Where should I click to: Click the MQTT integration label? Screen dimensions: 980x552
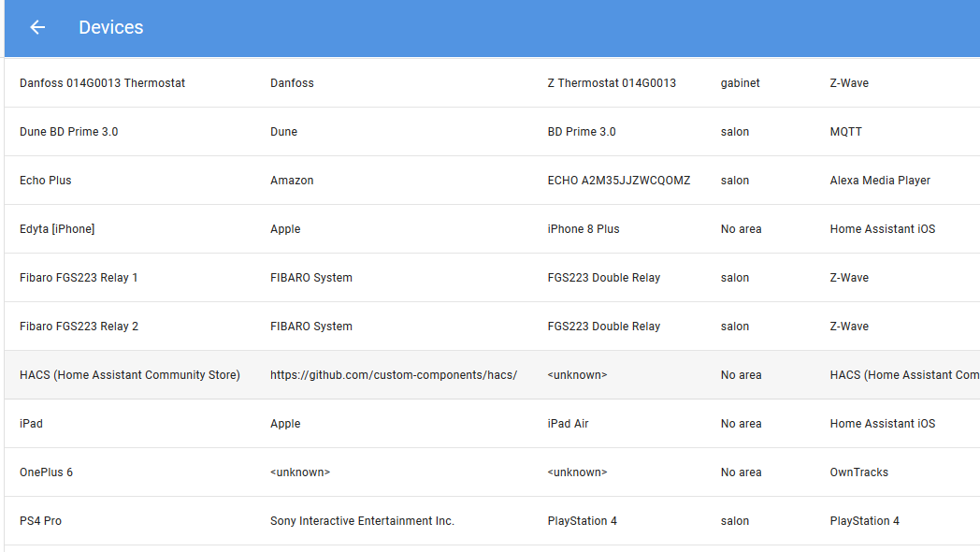click(846, 131)
